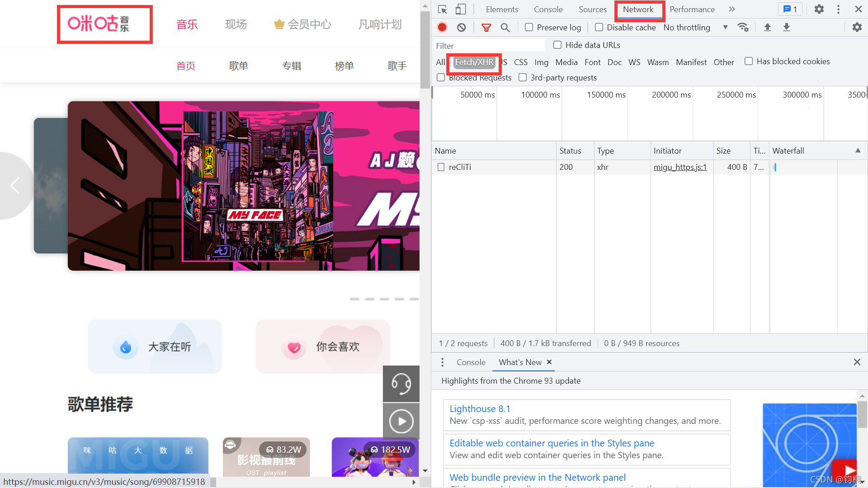Expand the more DevTools tabs chevron
Image resolution: width=868 pixels, height=488 pixels.
click(732, 9)
